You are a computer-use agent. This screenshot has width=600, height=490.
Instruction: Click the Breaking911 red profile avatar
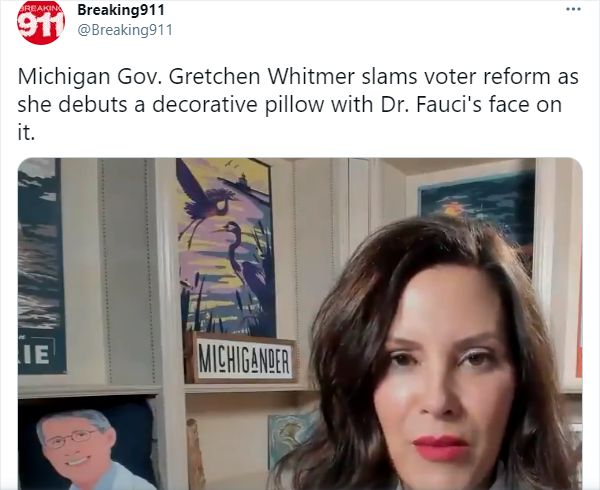[x=41, y=22]
